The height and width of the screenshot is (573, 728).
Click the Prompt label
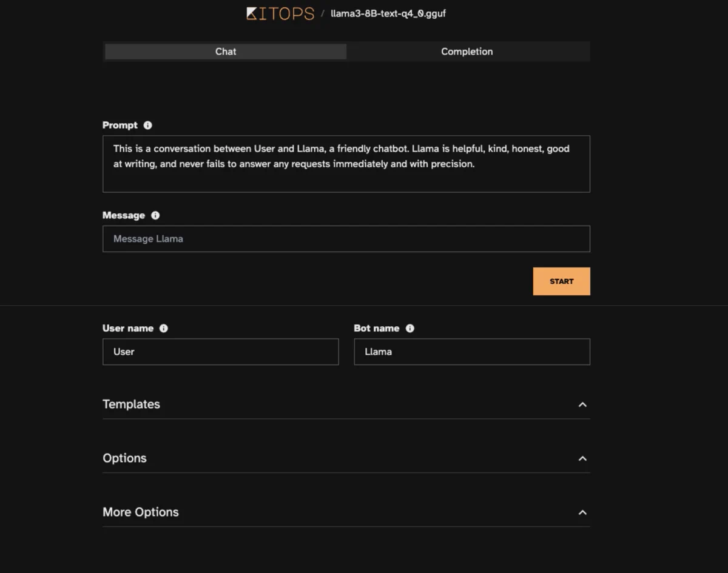[120, 126]
